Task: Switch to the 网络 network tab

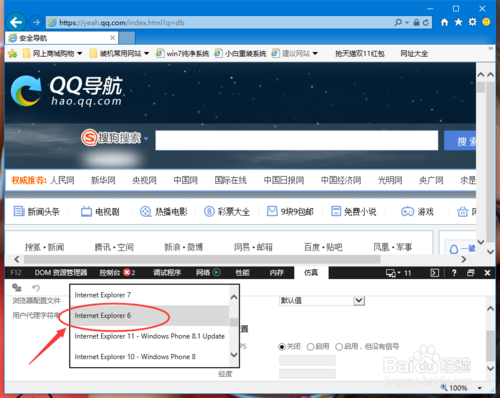Action: [x=208, y=273]
